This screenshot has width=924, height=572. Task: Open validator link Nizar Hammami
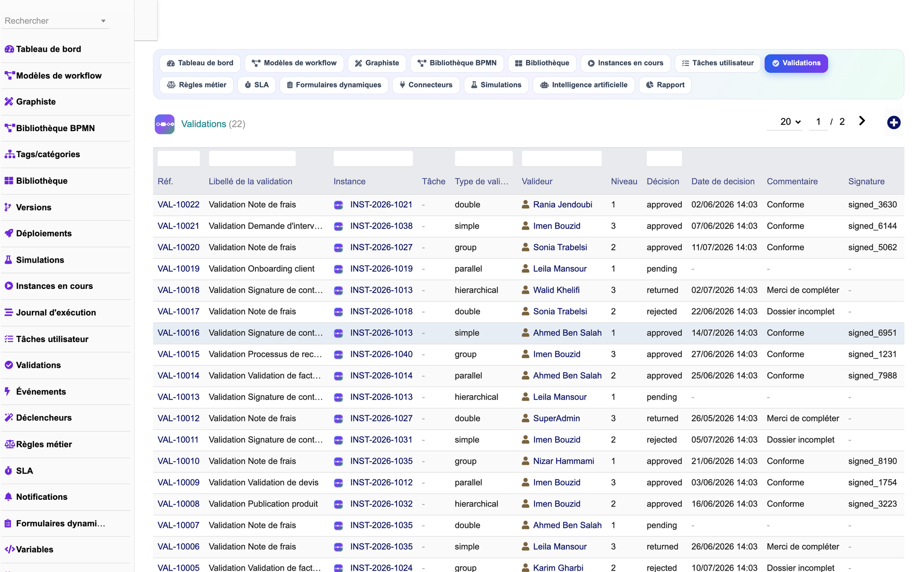[564, 461]
